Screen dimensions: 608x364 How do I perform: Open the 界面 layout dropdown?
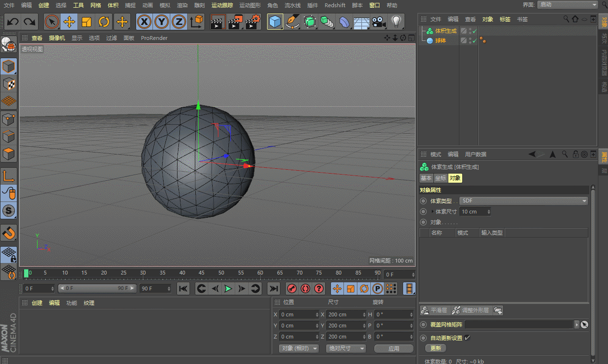[567, 5]
